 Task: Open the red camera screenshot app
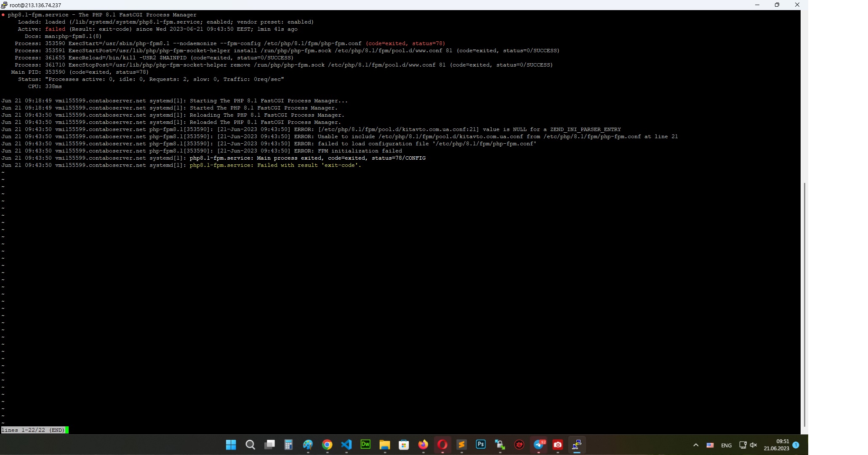(558, 445)
